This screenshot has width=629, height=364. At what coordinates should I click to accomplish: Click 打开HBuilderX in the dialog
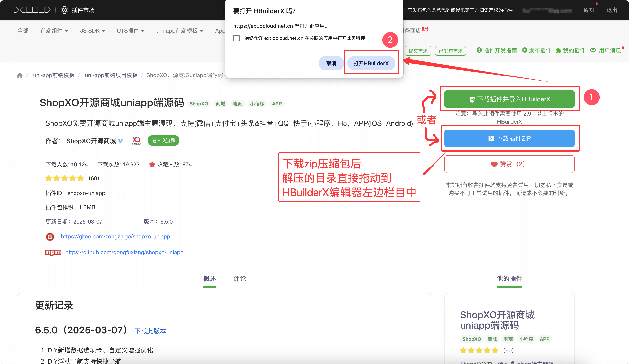[x=371, y=63]
